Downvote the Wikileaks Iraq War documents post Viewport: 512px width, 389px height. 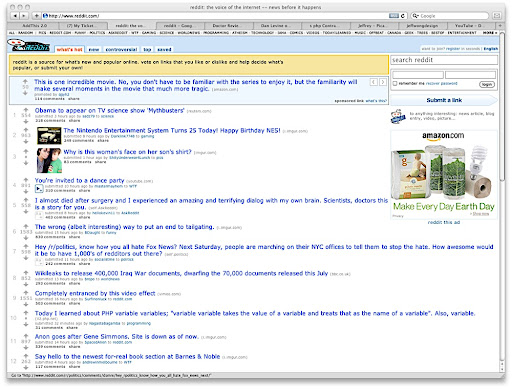pos(26,284)
